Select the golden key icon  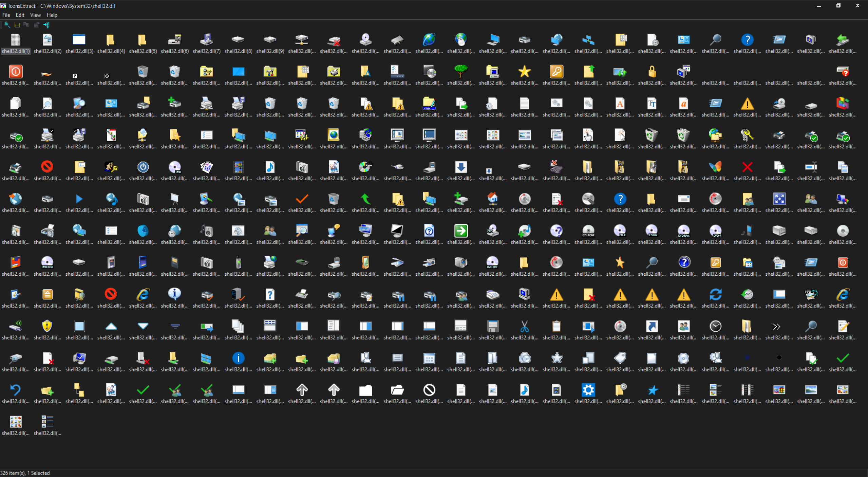[556, 72]
